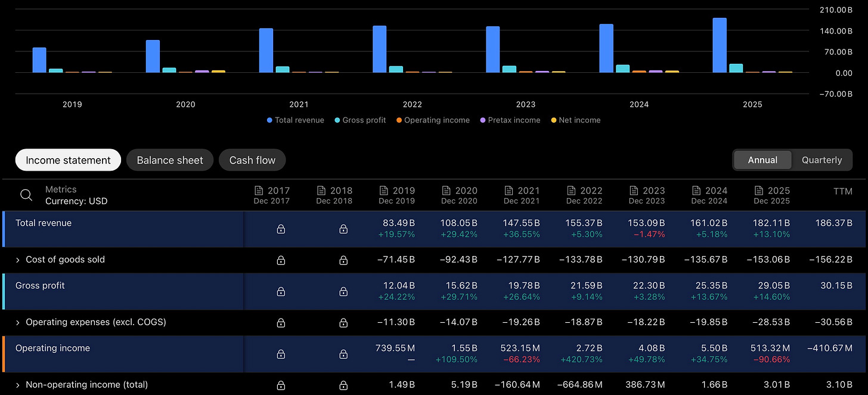Switch to Quarterly view

(821, 160)
